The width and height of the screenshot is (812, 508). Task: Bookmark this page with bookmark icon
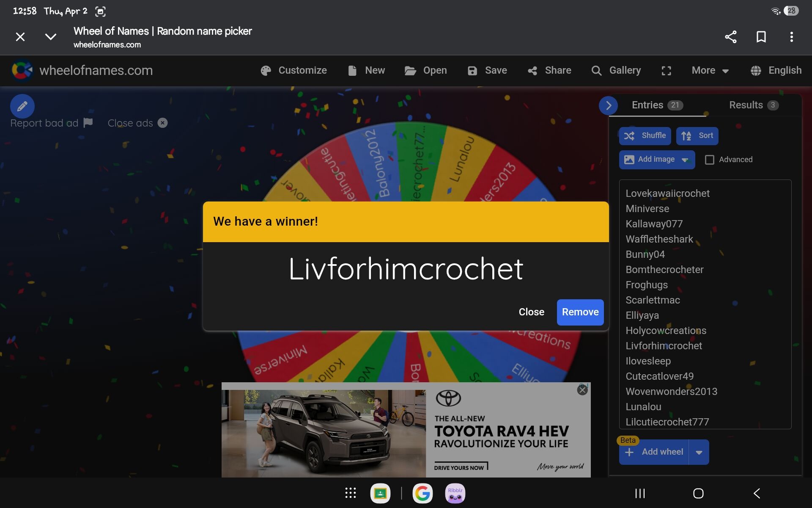click(761, 37)
